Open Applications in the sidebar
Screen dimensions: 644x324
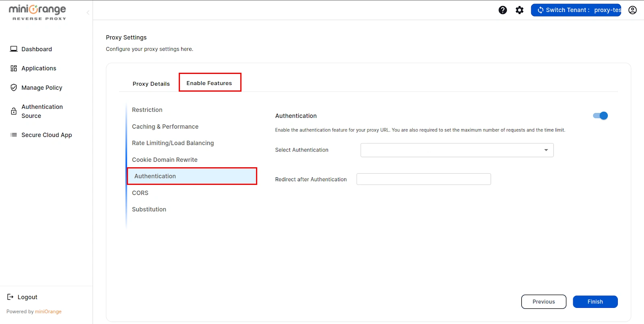tap(39, 68)
